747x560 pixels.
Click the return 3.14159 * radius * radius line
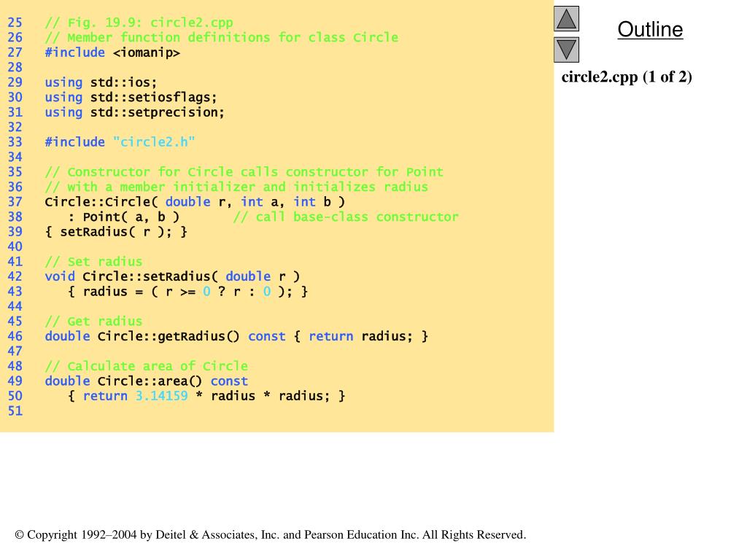pos(206,396)
